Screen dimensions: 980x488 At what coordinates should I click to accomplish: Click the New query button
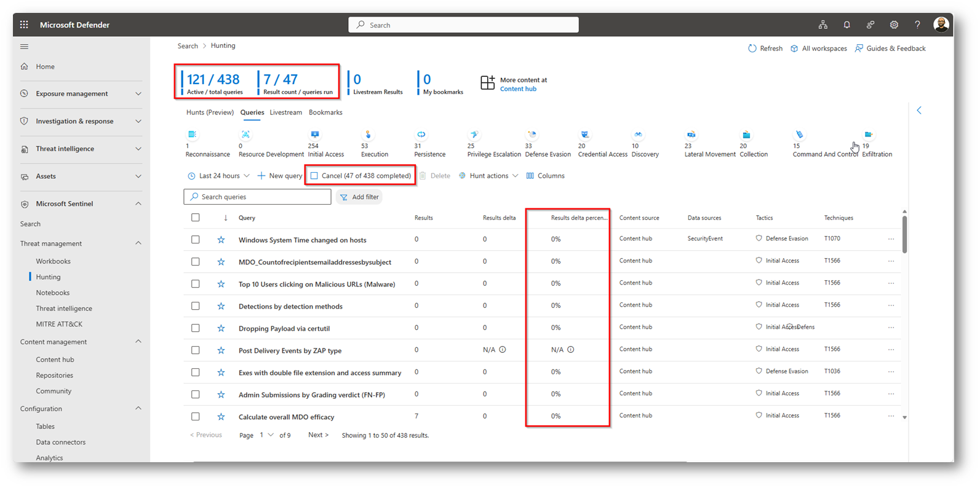coord(280,176)
